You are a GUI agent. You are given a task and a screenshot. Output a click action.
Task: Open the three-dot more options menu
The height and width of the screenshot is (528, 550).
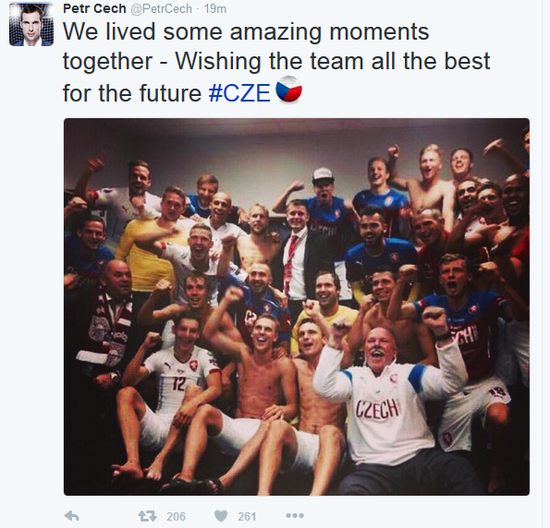click(x=295, y=516)
